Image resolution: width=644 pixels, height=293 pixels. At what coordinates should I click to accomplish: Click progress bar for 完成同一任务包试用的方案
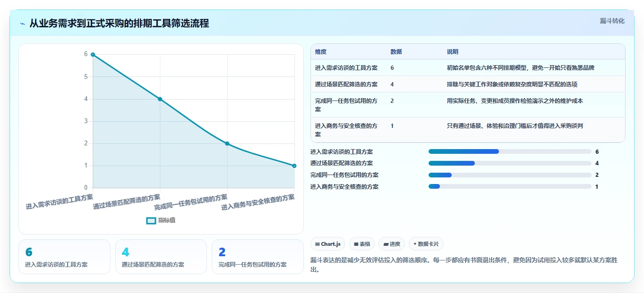coord(510,175)
